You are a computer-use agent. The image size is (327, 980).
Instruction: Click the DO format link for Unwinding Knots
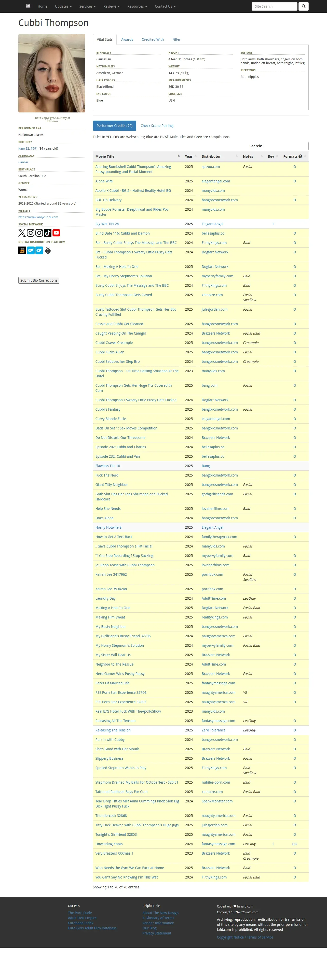click(295, 844)
